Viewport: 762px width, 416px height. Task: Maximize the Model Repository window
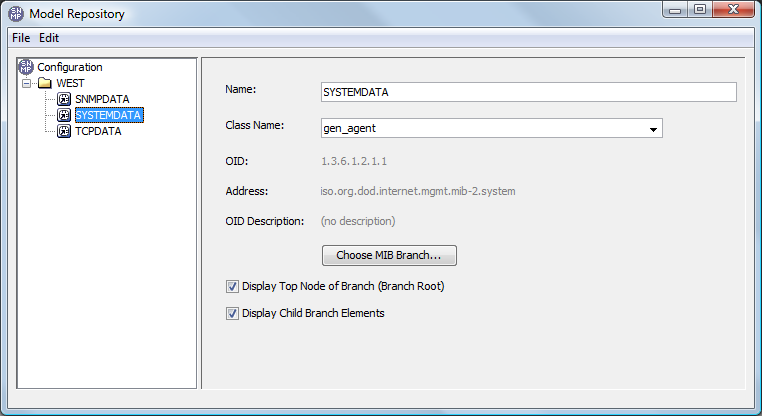tap(700, 10)
